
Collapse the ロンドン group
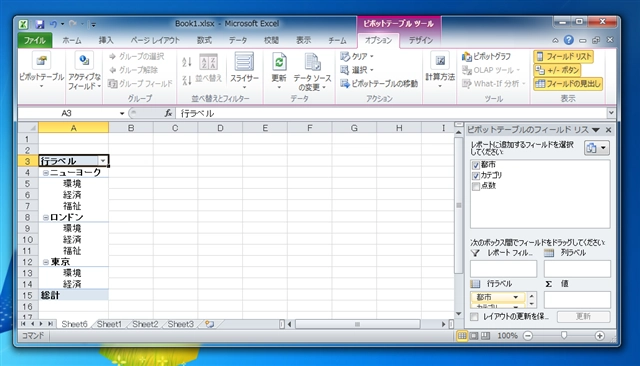[46, 217]
